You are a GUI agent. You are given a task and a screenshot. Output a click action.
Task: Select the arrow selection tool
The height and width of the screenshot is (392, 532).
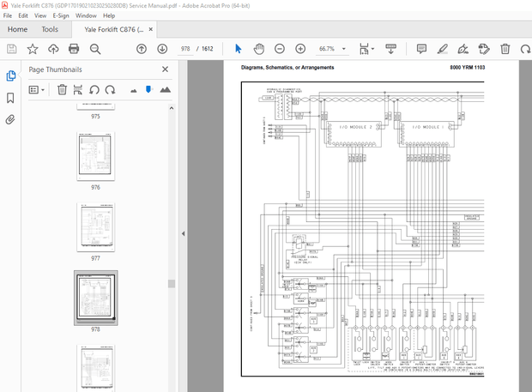[239, 49]
